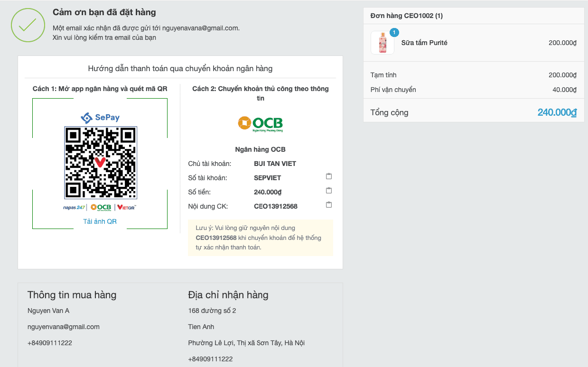
Task: Copy the transfer amount using clipboard icon
Action: click(328, 191)
